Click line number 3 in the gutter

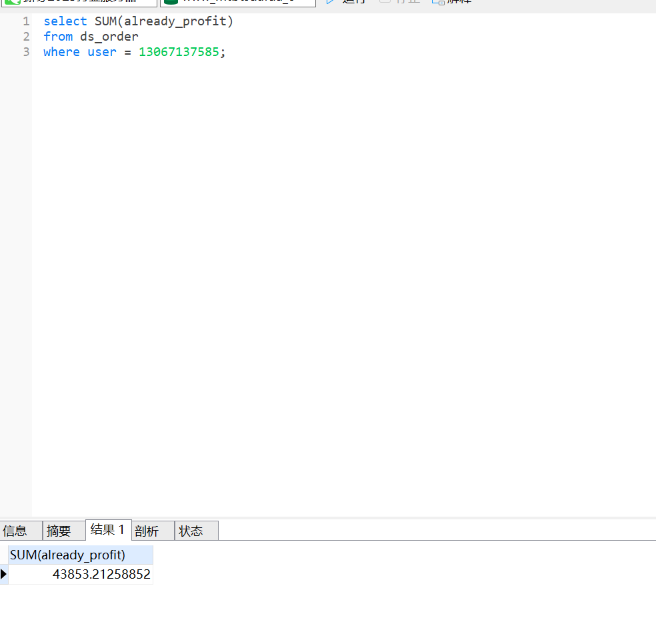26,52
